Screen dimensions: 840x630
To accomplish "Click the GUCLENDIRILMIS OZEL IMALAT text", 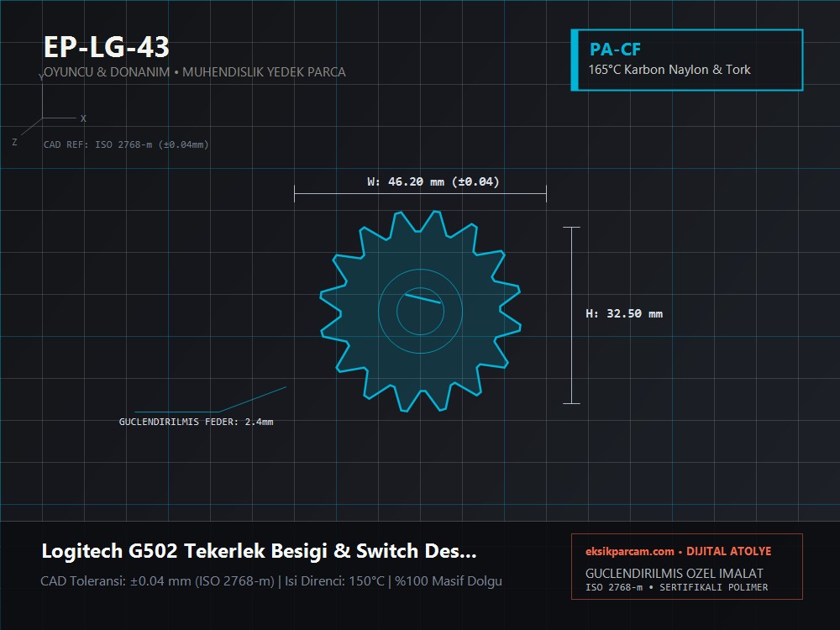I will click(674, 573).
